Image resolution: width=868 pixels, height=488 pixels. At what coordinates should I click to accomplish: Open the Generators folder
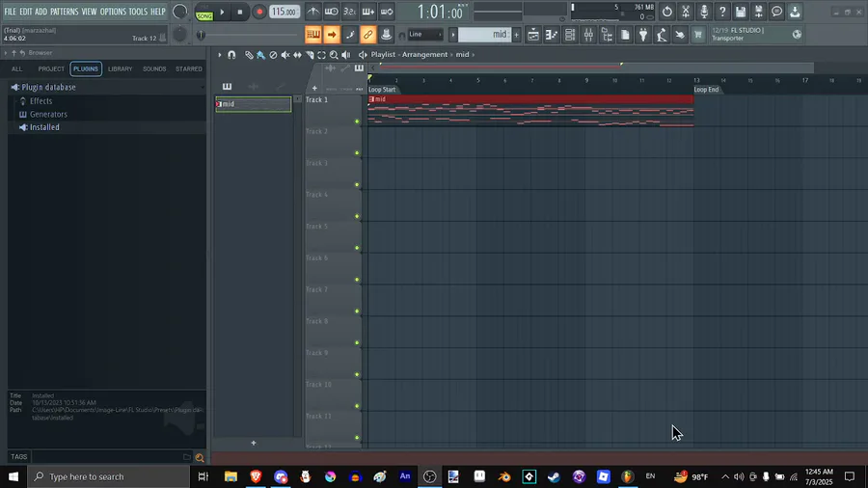pos(49,114)
